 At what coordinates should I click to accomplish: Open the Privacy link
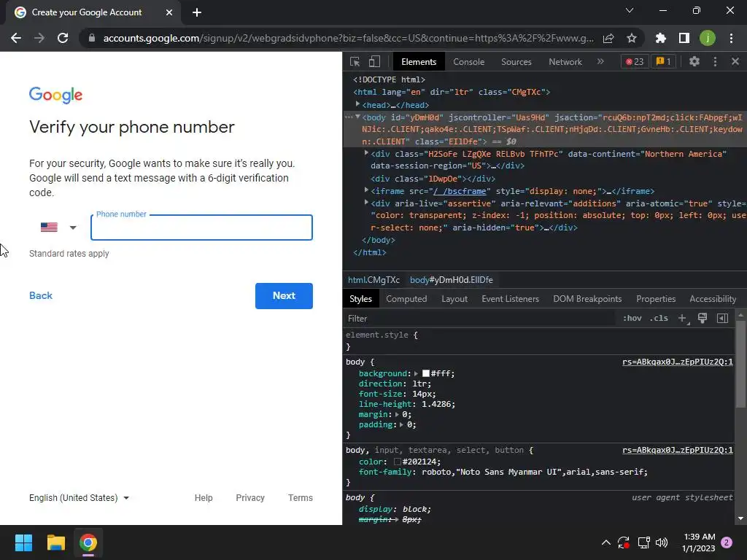click(250, 497)
